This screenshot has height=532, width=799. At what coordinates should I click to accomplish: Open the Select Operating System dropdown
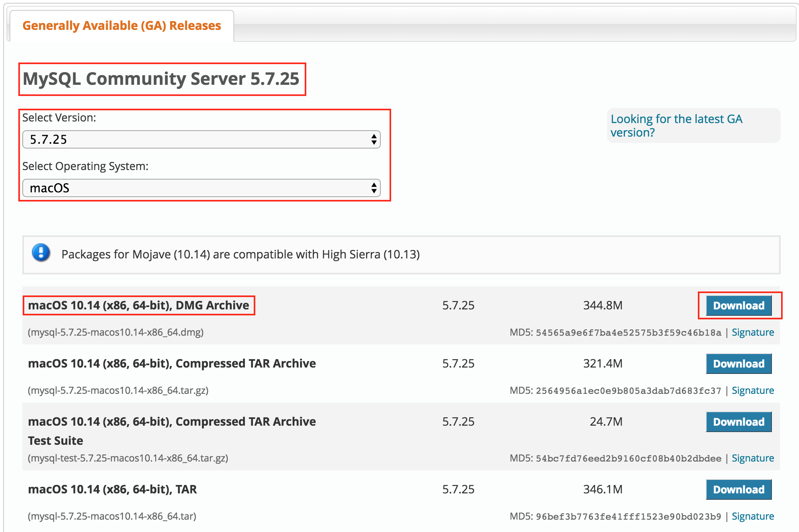[201, 188]
